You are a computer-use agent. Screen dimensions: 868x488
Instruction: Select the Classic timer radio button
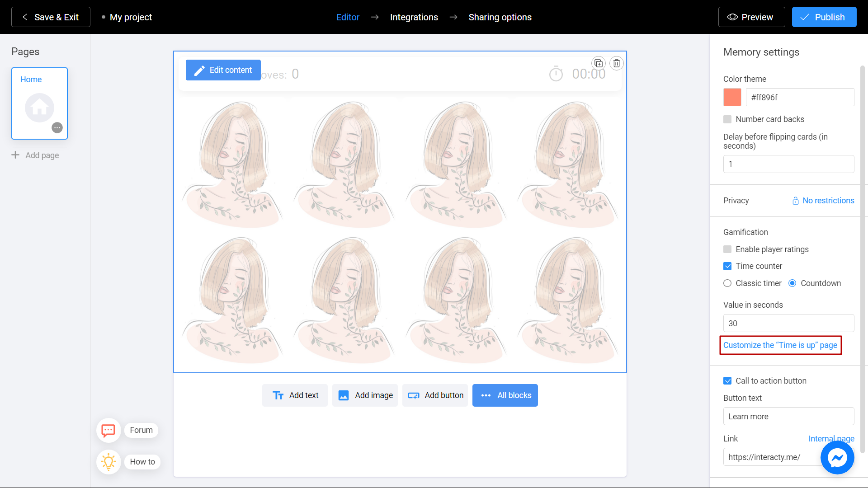(727, 283)
